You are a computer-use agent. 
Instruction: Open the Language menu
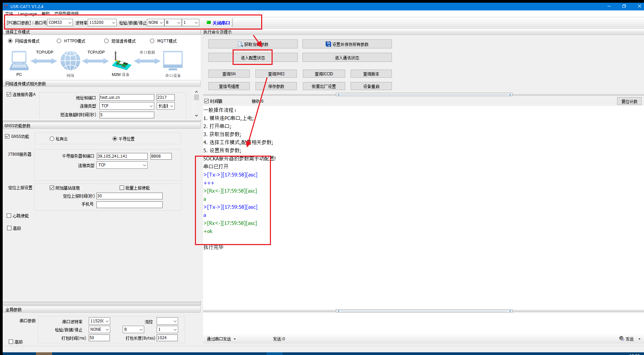click(27, 14)
